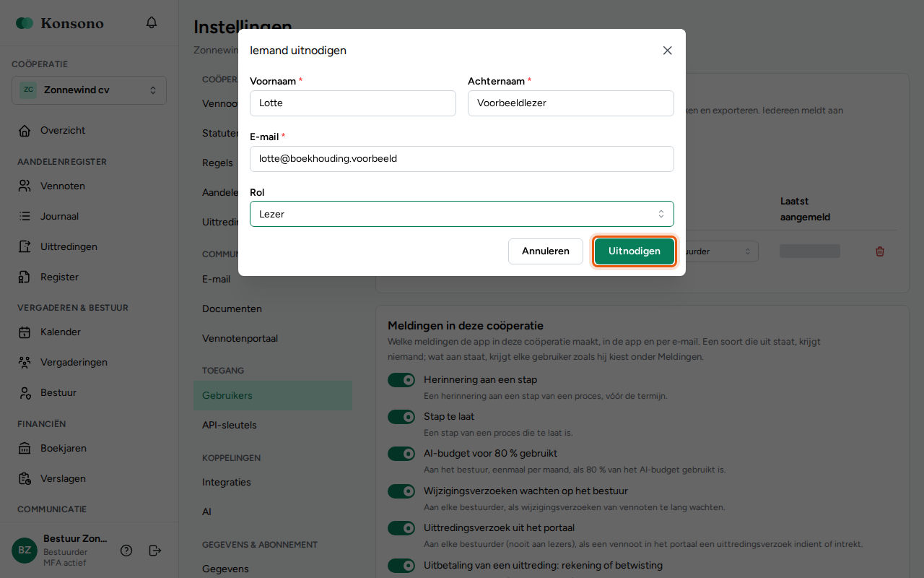Toggle AI-budget voor 80 % gebruikt switch
924x578 pixels.
click(x=401, y=454)
